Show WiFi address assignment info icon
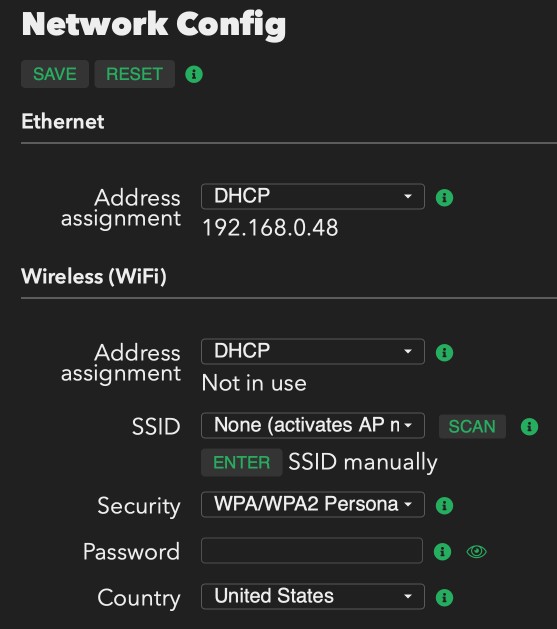The height and width of the screenshot is (629, 557). 444,353
